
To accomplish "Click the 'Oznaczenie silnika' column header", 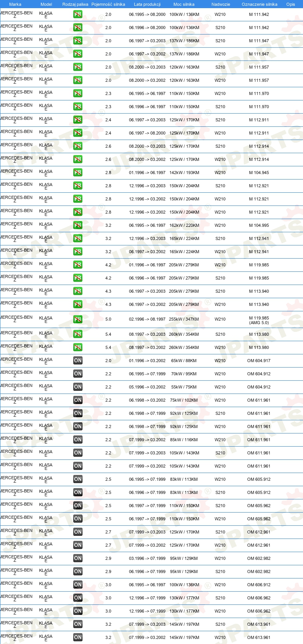I will [x=260, y=4].
